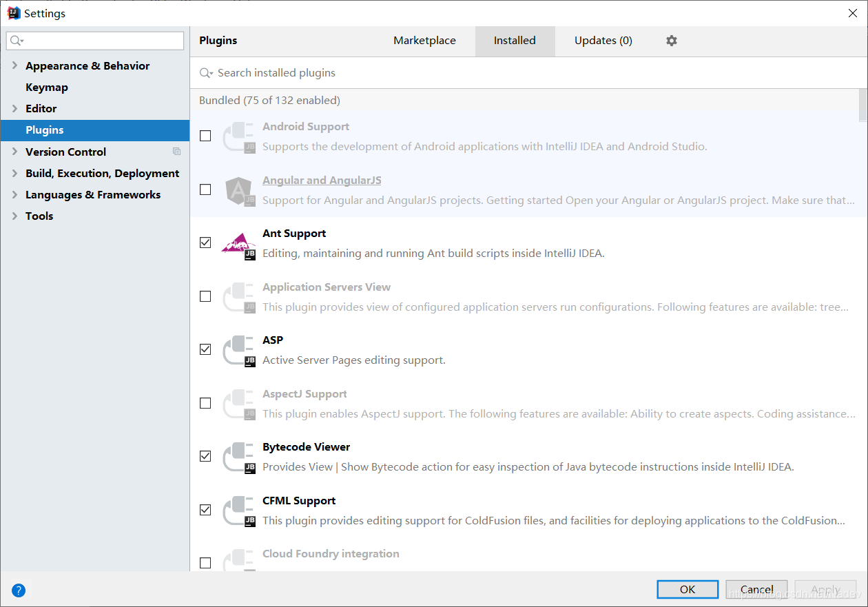Select the ASP plugin title
The height and width of the screenshot is (607, 868).
click(x=273, y=340)
